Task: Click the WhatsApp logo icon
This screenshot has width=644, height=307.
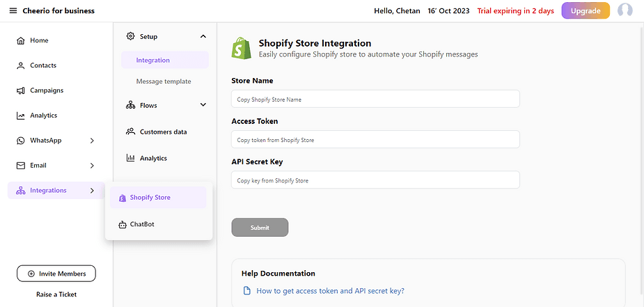Action: [x=20, y=141]
